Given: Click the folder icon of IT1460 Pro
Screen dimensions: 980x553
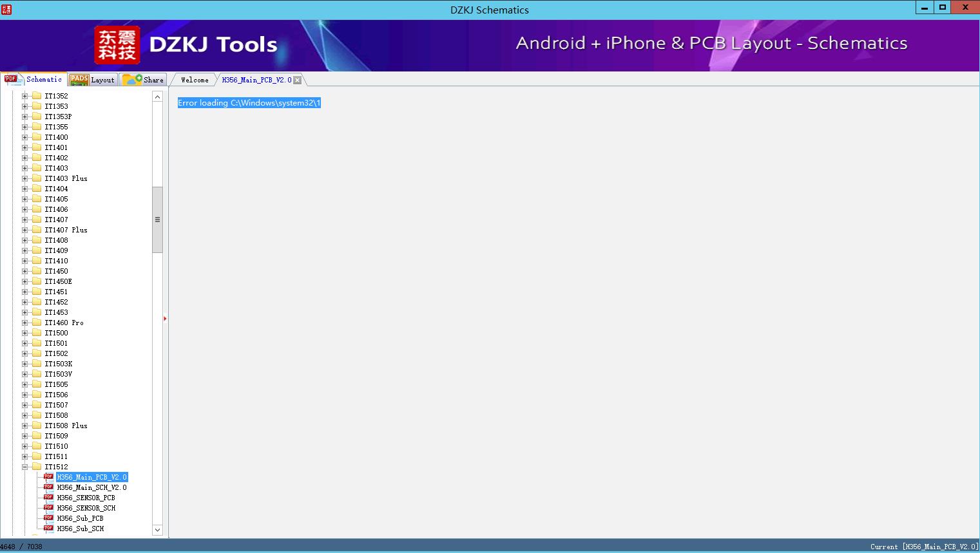Looking at the screenshot, I should (37, 323).
